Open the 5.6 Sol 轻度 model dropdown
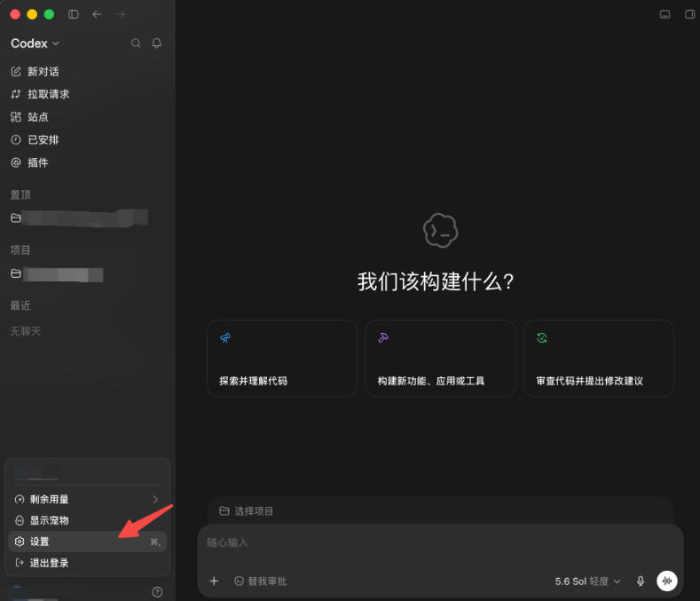 tap(587, 581)
